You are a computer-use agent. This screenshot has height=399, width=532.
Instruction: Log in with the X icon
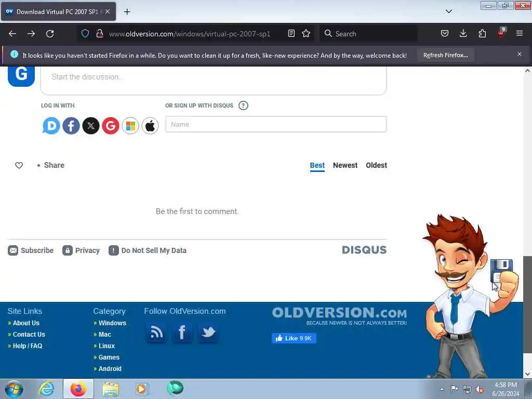tap(91, 126)
